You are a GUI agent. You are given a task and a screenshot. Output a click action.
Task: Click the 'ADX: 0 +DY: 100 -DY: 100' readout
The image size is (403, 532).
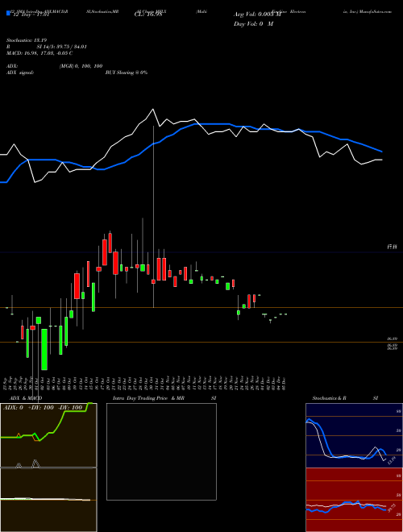point(43,407)
